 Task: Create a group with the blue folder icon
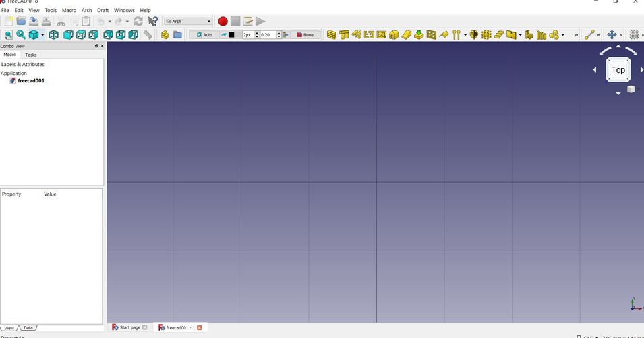point(177,35)
